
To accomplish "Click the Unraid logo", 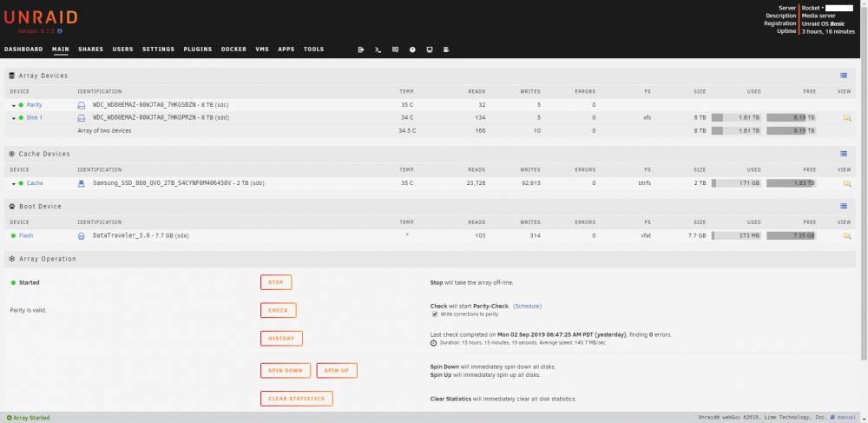I will [41, 17].
